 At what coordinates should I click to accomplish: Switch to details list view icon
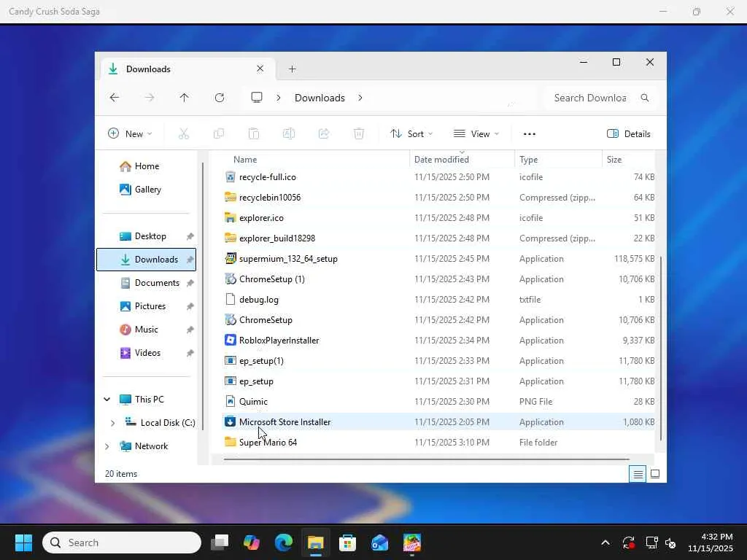(638, 474)
